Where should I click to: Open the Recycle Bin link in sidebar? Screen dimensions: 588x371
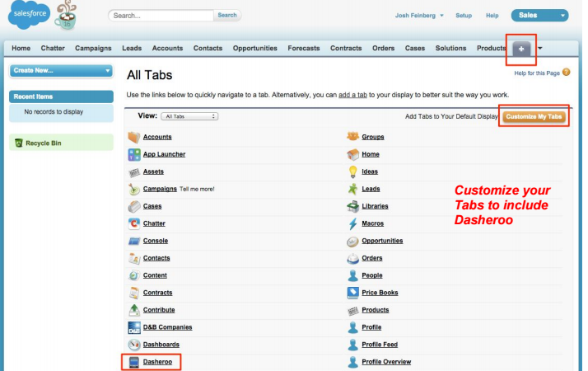(x=43, y=143)
